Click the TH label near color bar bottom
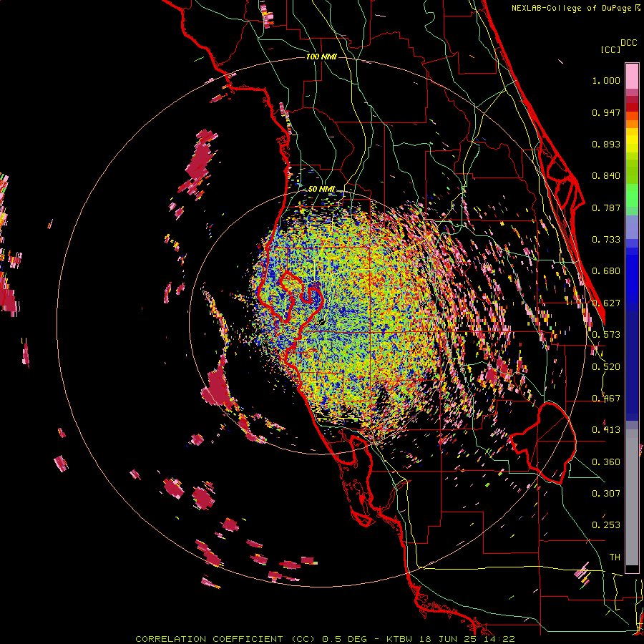The height and width of the screenshot is (644, 644). coord(615,557)
